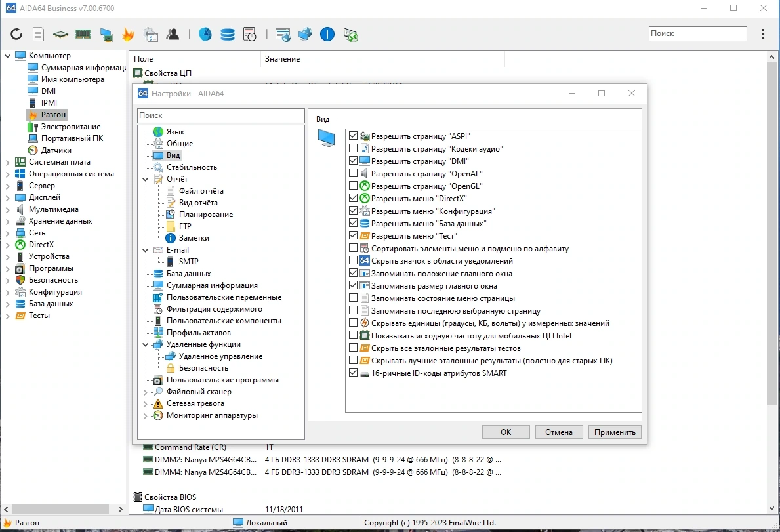Click the report with clock toolbar icon
Viewport: 780px width, 532px height.
[x=250, y=34]
